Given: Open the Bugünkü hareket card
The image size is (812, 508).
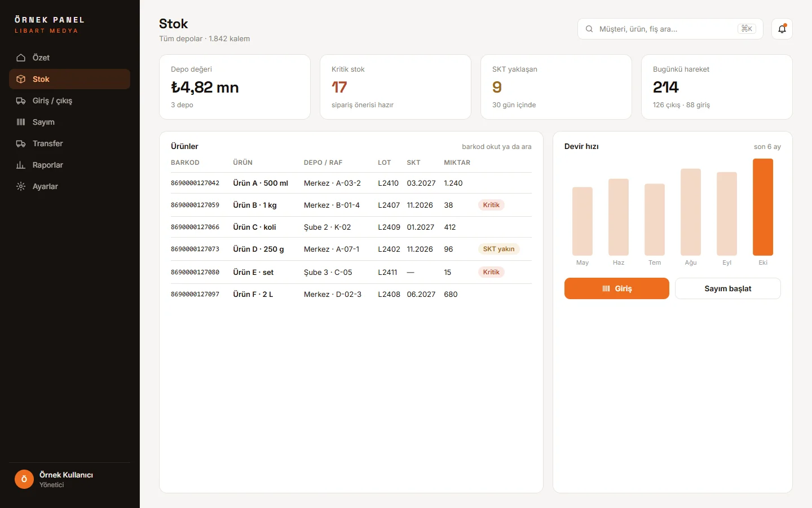Looking at the screenshot, I should pos(717,87).
